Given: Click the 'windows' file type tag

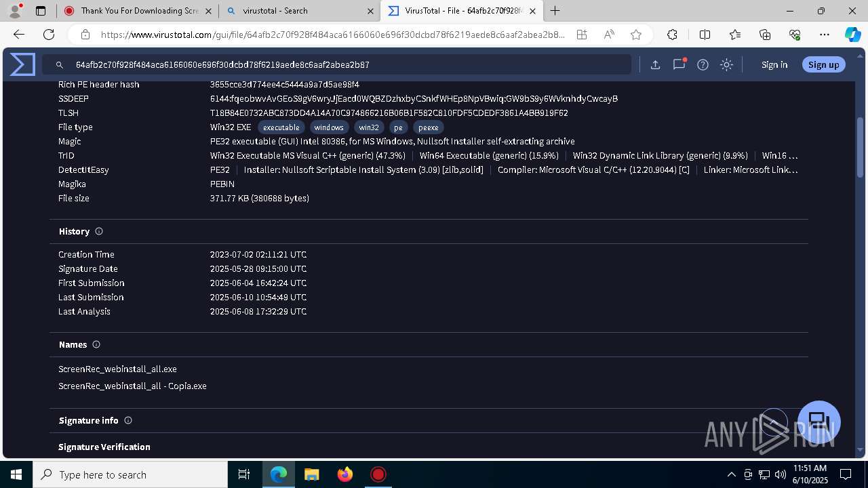Looking at the screenshot, I should pyautogui.click(x=329, y=127).
